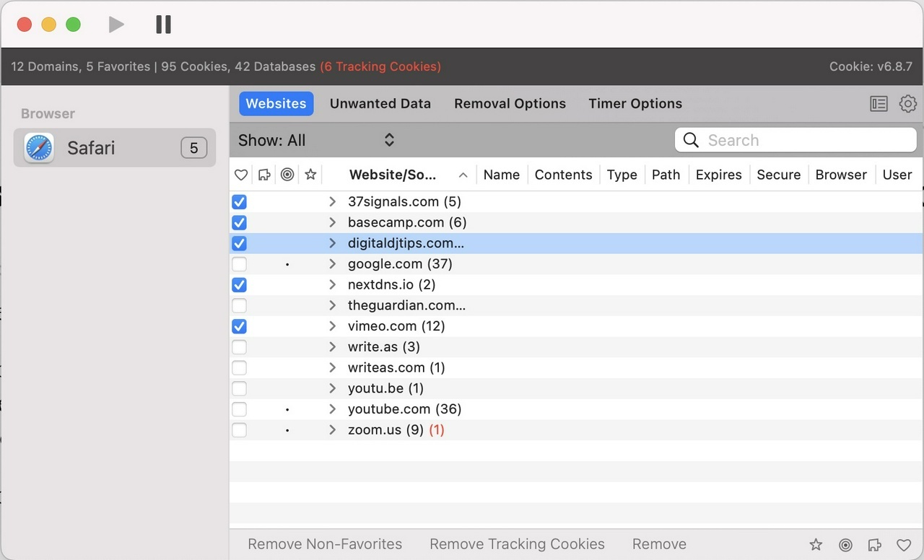Click the Remove Tracking Cookies button
Viewport: 924px width, 560px height.
[517, 544]
